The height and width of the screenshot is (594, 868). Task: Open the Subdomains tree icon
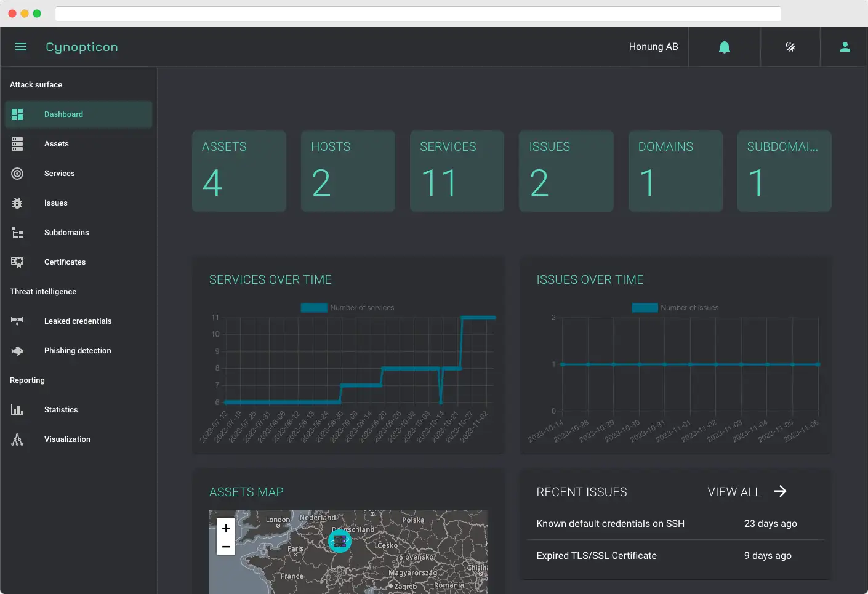[17, 233]
